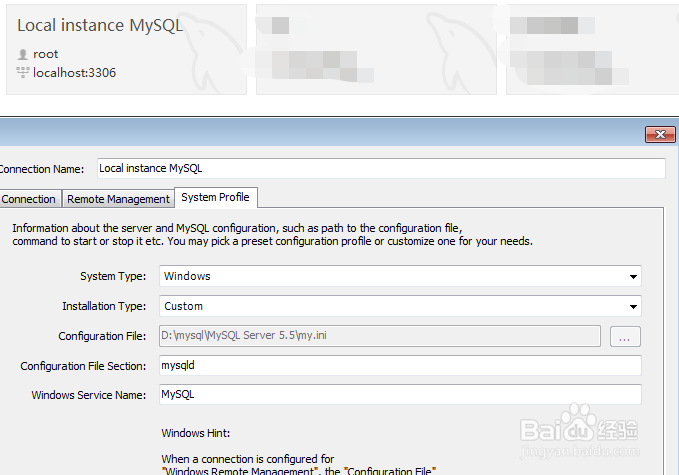The height and width of the screenshot is (475, 679).
Task: Click the Connection Name input field
Action: pos(381,168)
